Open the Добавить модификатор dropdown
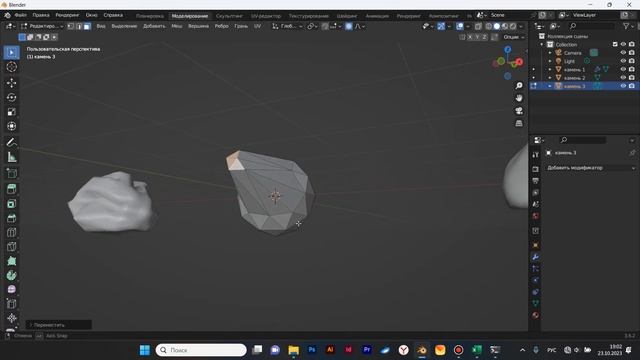The width and height of the screenshot is (640, 360). 591,168
